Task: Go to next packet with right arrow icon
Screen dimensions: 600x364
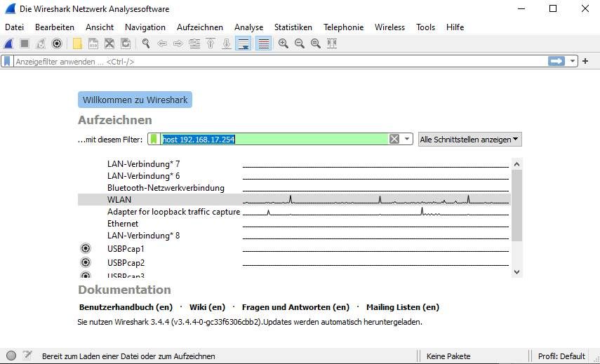Action: click(178, 43)
